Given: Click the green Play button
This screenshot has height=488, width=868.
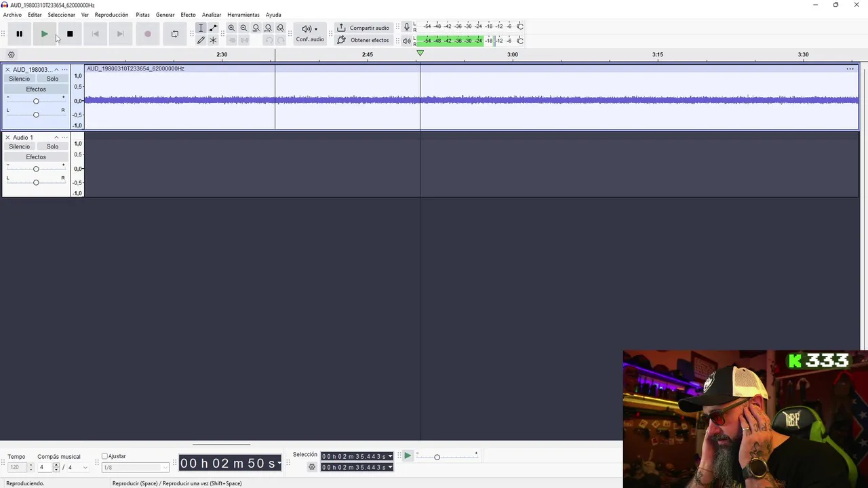Looking at the screenshot, I should [x=44, y=34].
